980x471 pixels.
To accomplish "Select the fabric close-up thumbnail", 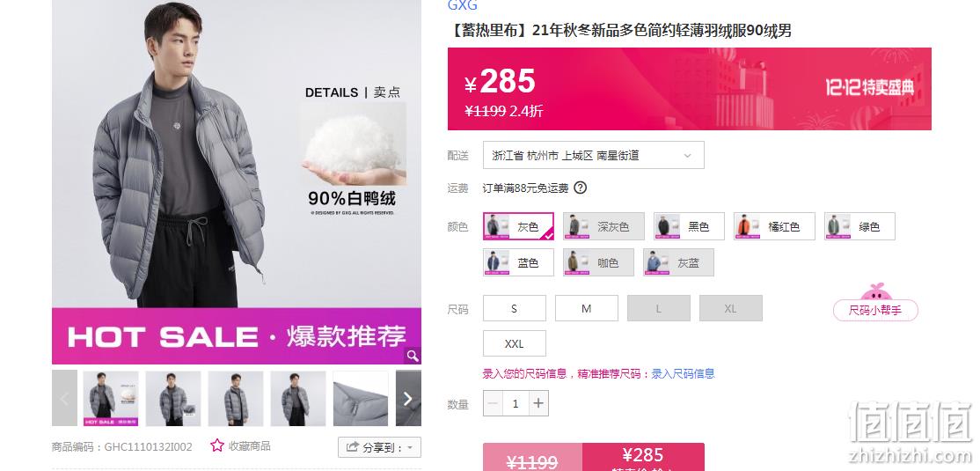I will tap(361, 399).
